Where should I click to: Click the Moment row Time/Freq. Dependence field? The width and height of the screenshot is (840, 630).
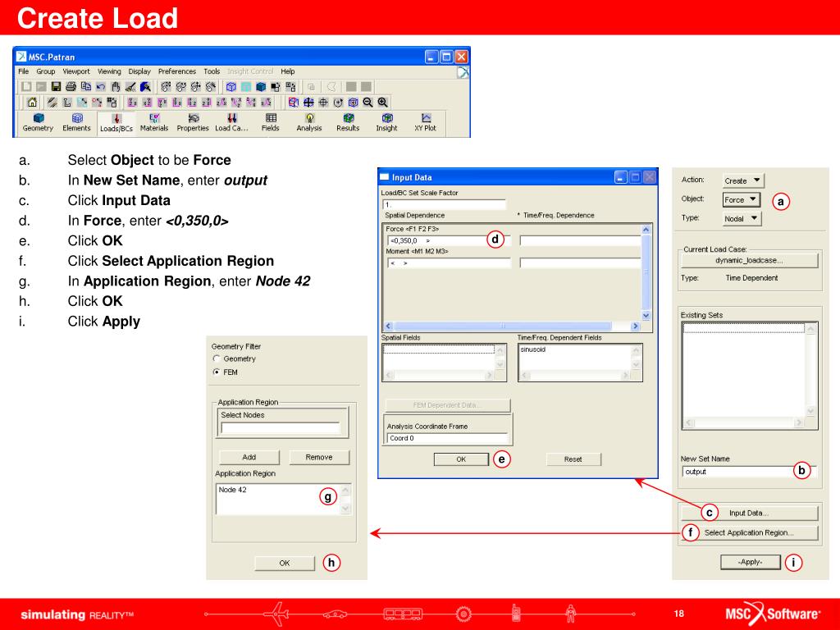pos(580,263)
